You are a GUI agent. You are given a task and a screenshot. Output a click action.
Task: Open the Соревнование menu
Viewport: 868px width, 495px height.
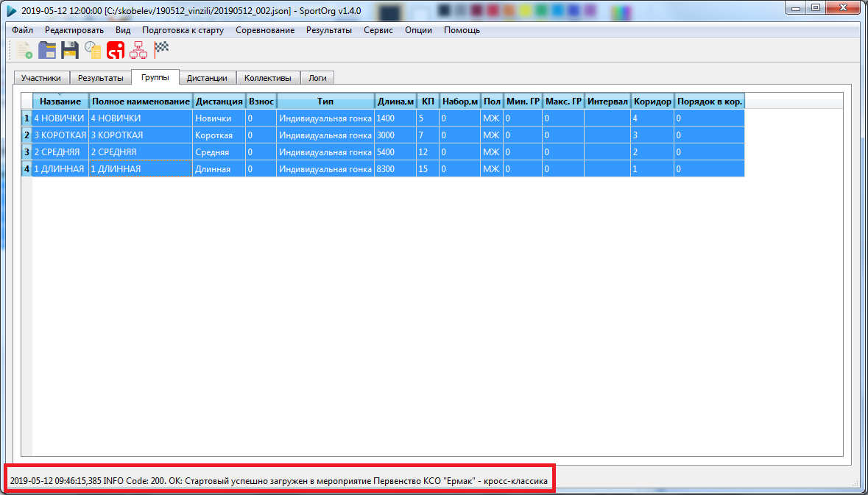point(265,30)
